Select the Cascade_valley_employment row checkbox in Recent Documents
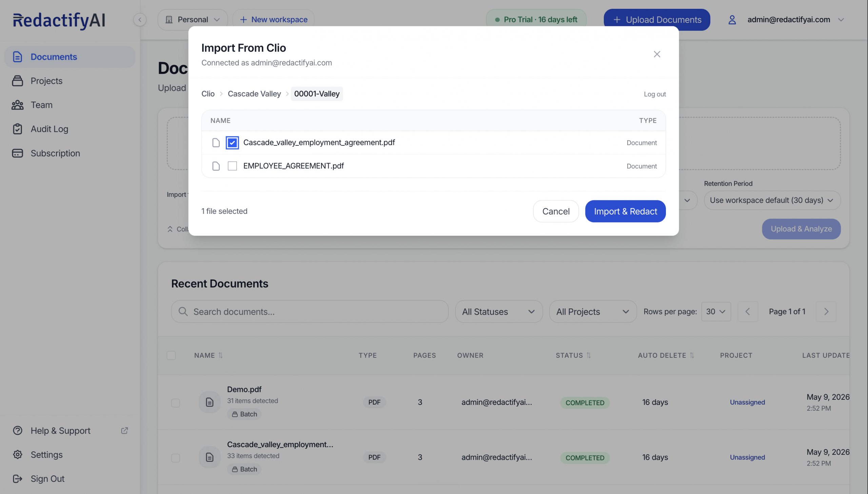 click(176, 458)
